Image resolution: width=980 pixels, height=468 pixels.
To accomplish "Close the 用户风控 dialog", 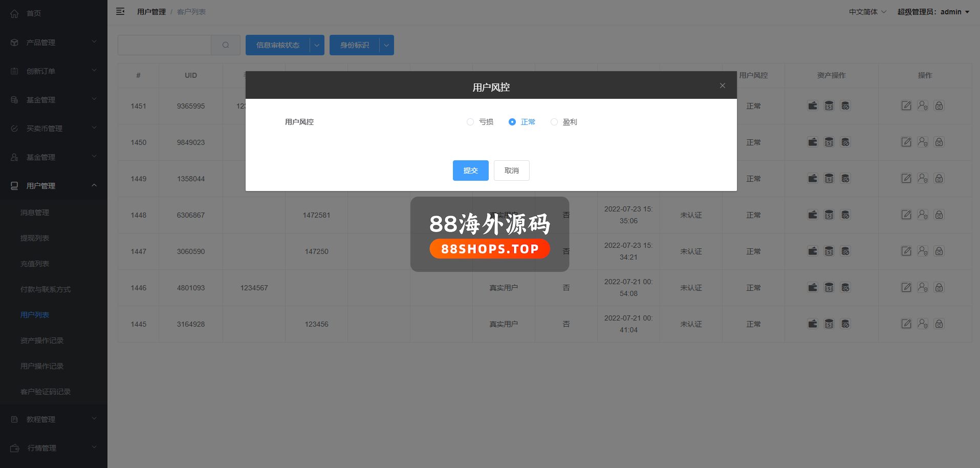I will (x=723, y=86).
